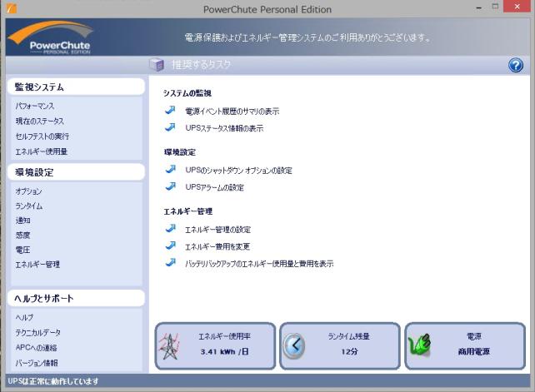Open 通知 settings in the sidebar
This screenshot has height=392, width=535.
pyautogui.click(x=22, y=221)
